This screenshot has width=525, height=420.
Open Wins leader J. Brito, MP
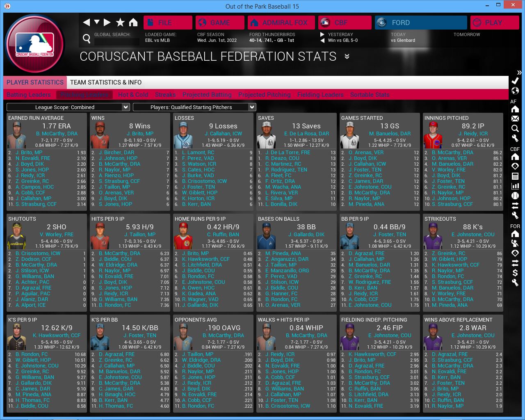coord(140,134)
